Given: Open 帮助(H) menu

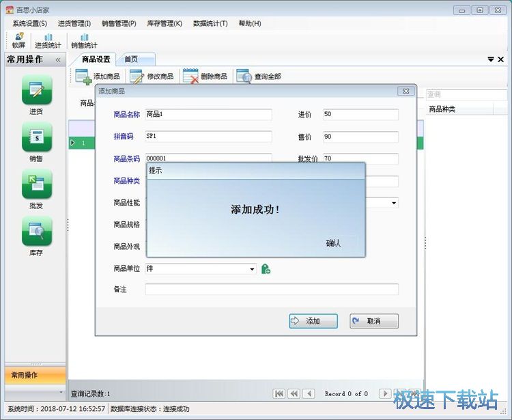Looking at the screenshot, I should pyautogui.click(x=250, y=23).
